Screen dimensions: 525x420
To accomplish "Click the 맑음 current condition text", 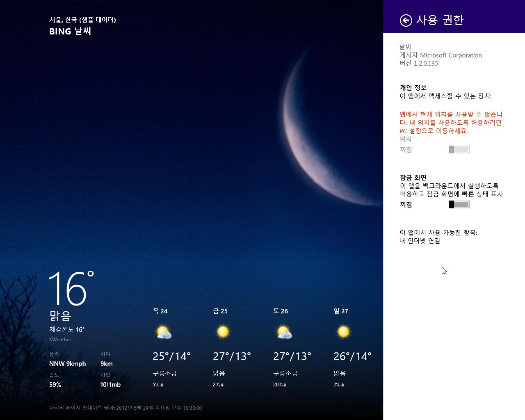I will click(60, 316).
